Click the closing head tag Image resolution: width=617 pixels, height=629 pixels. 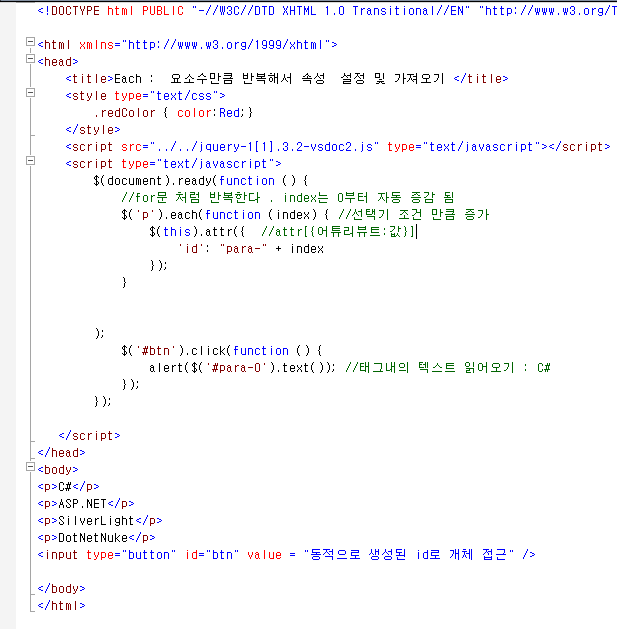click(x=61, y=453)
